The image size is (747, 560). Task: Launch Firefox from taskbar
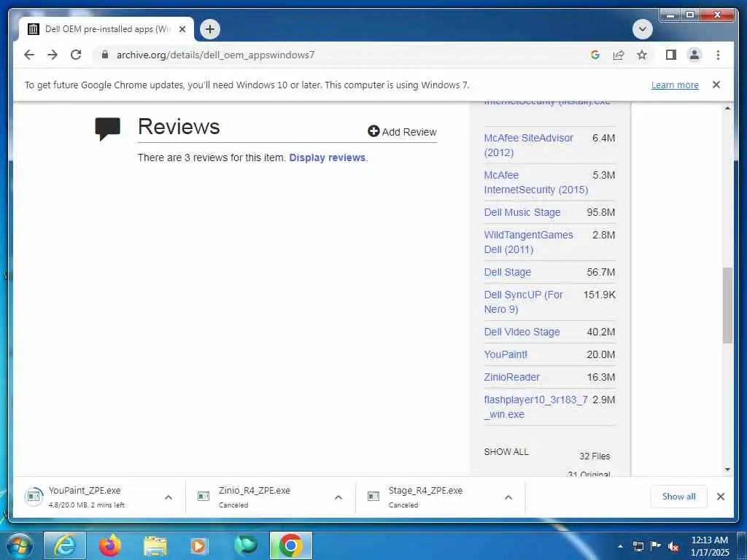click(110, 545)
